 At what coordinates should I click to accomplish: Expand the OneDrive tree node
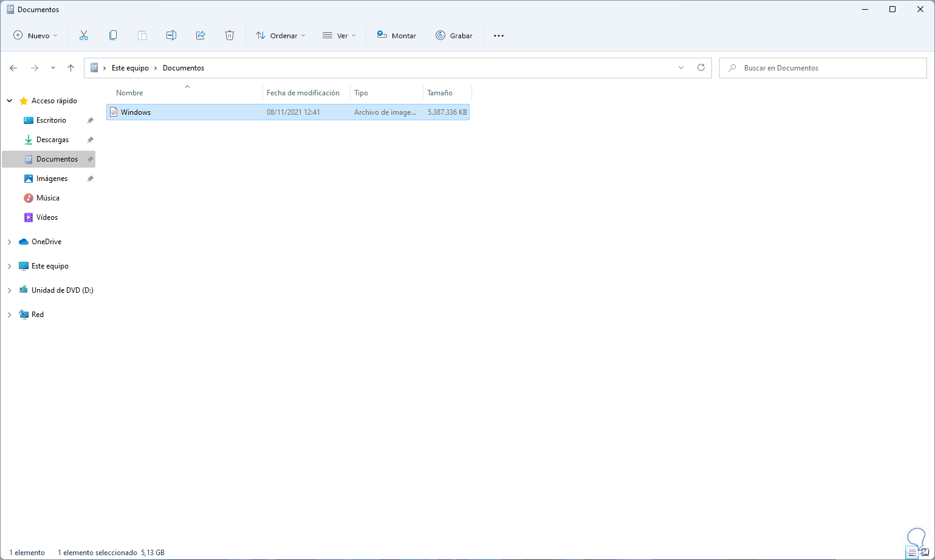(x=10, y=242)
